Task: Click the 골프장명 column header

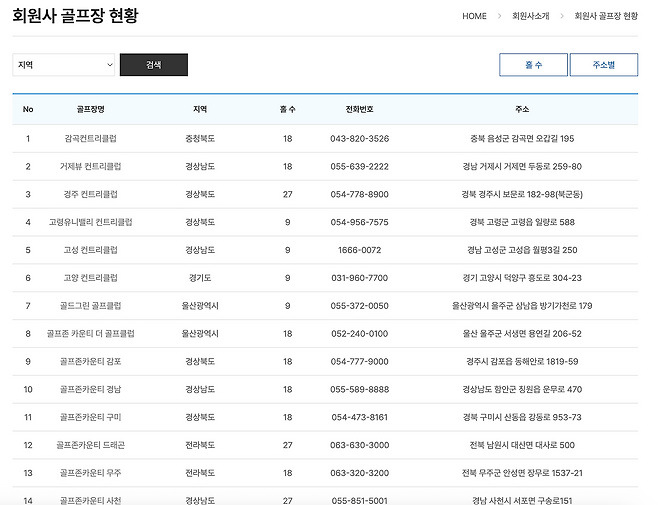Action: pos(90,109)
